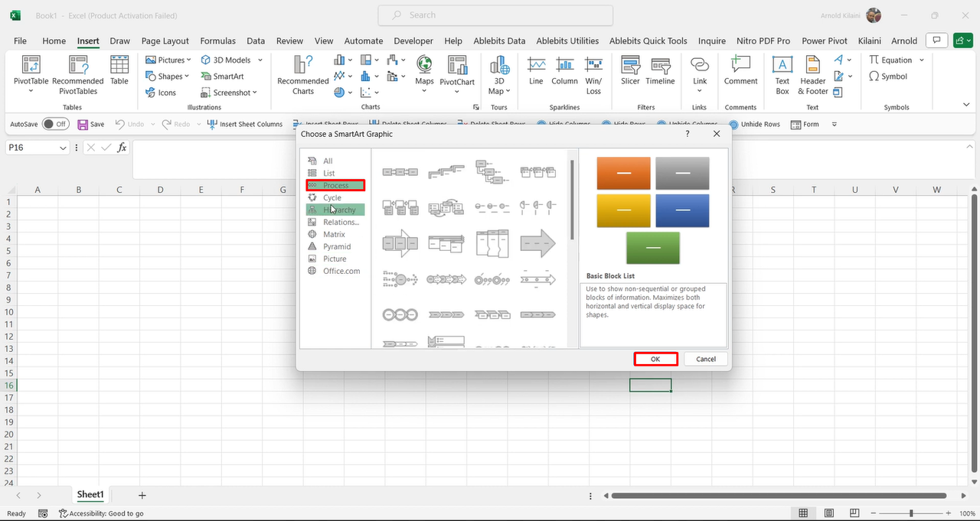Add a Comment from the ribbon
The width and height of the screenshot is (980, 521).
click(x=740, y=70)
